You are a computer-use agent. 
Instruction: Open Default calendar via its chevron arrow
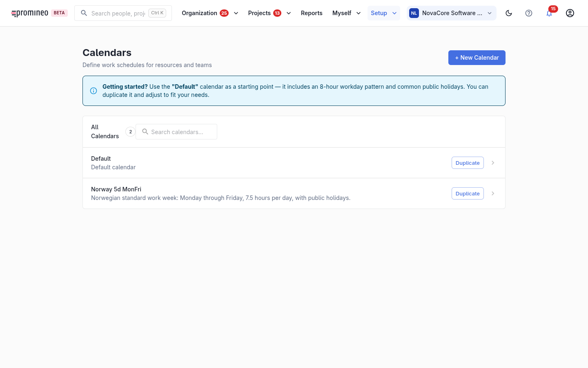tap(493, 163)
